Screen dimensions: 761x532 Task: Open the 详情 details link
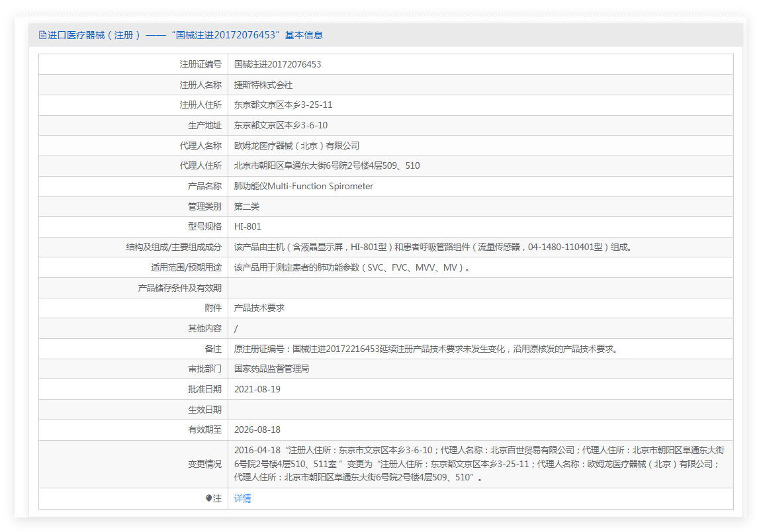click(243, 498)
